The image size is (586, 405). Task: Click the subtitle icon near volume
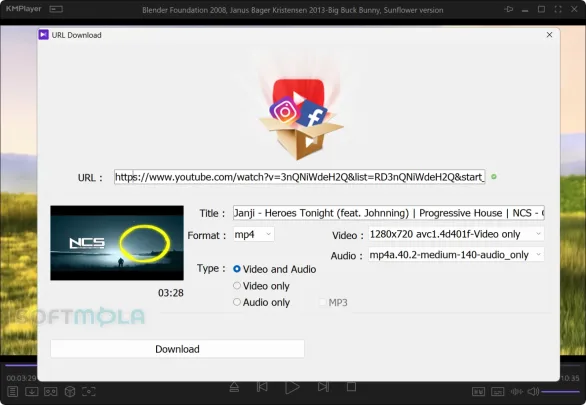click(x=497, y=392)
